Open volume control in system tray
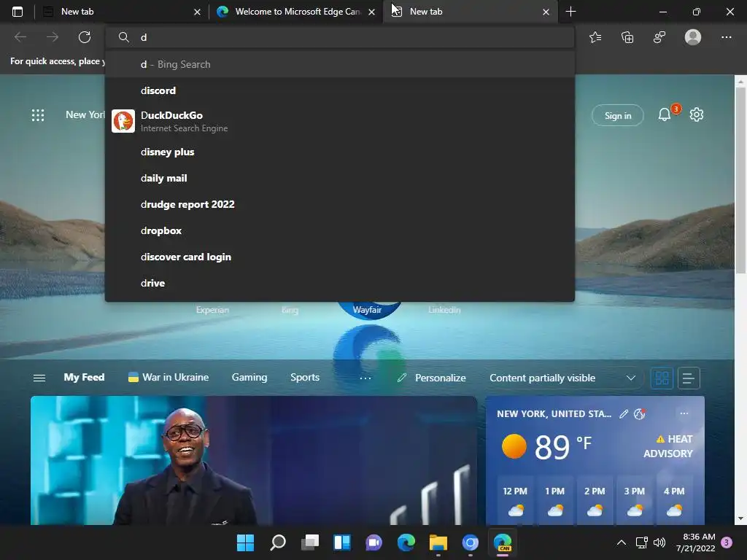This screenshot has width=747, height=560. pyautogui.click(x=659, y=542)
